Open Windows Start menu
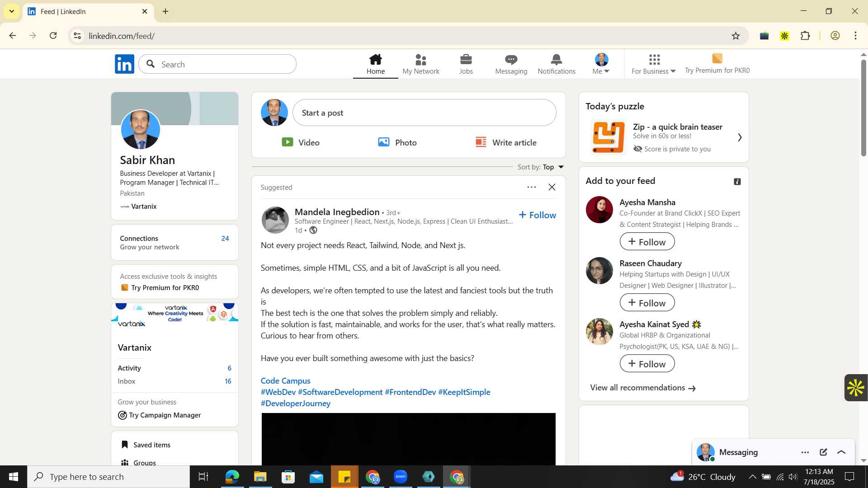This screenshot has height=488, width=868. [14, 477]
